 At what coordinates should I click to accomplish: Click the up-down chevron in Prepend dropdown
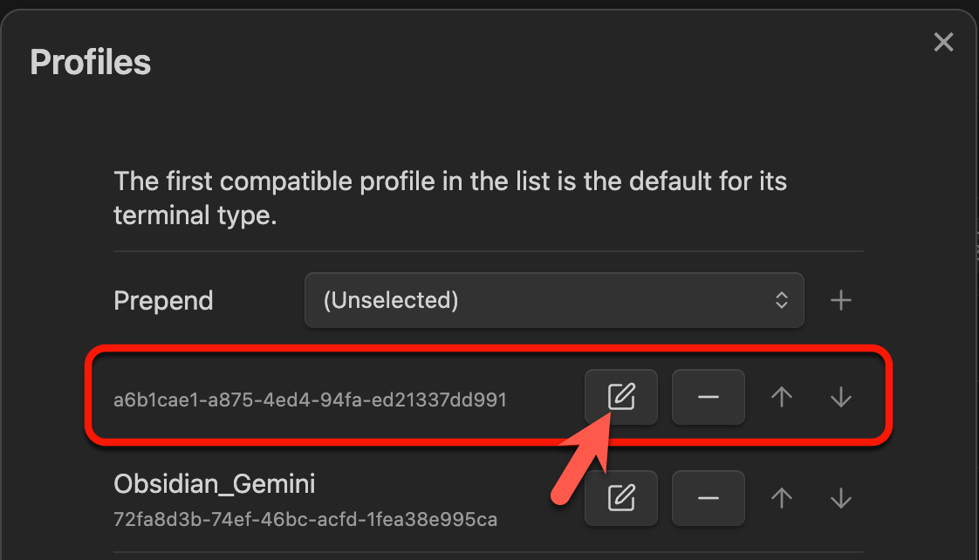coord(782,301)
